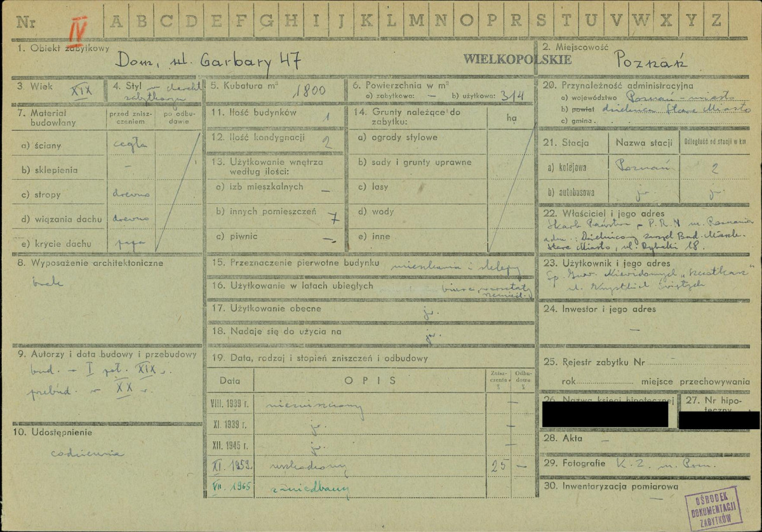Image resolution: width=762 pixels, height=532 pixels.
Task: Click the blacked-out Nr hipoteczny box
Action: (x=719, y=420)
